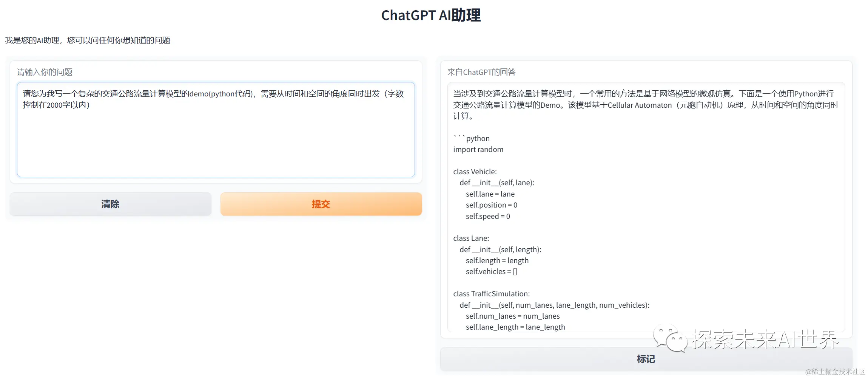The width and height of the screenshot is (868, 378).
Task: Click the 请输入你的问题 label
Action: pyautogui.click(x=45, y=72)
